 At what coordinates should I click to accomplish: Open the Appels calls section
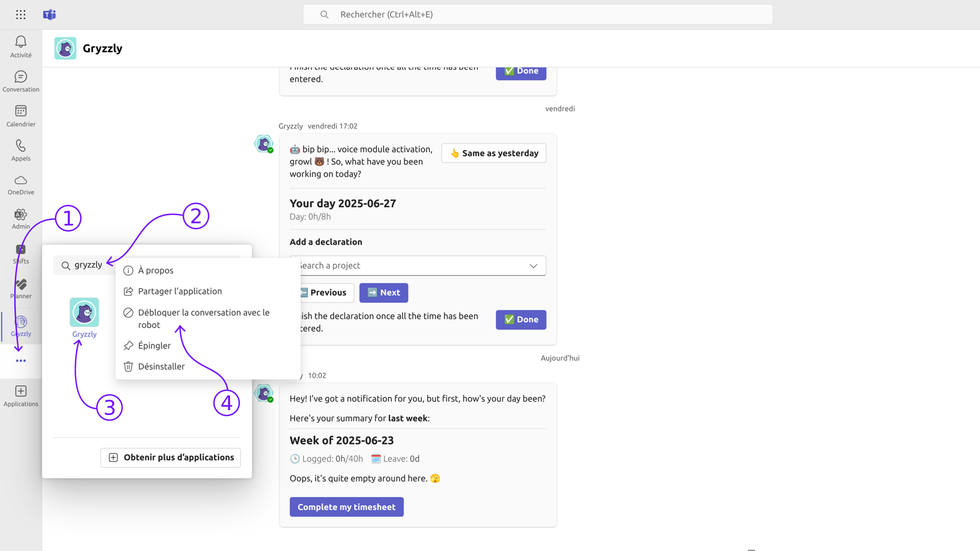[21, 150]
